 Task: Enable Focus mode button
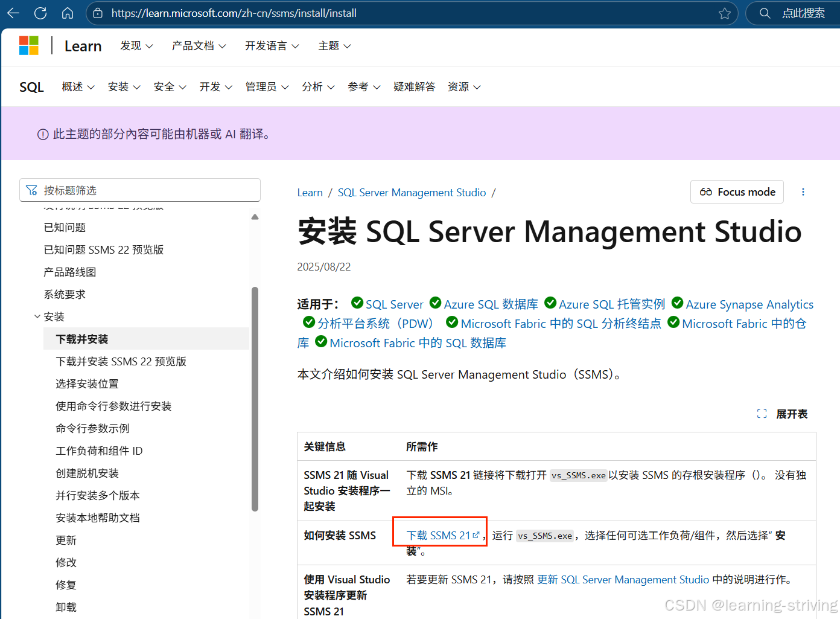(737, 192)
